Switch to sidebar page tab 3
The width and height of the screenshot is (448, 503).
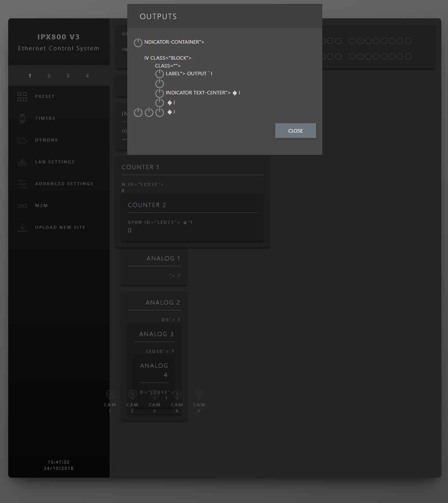point(68,76)
